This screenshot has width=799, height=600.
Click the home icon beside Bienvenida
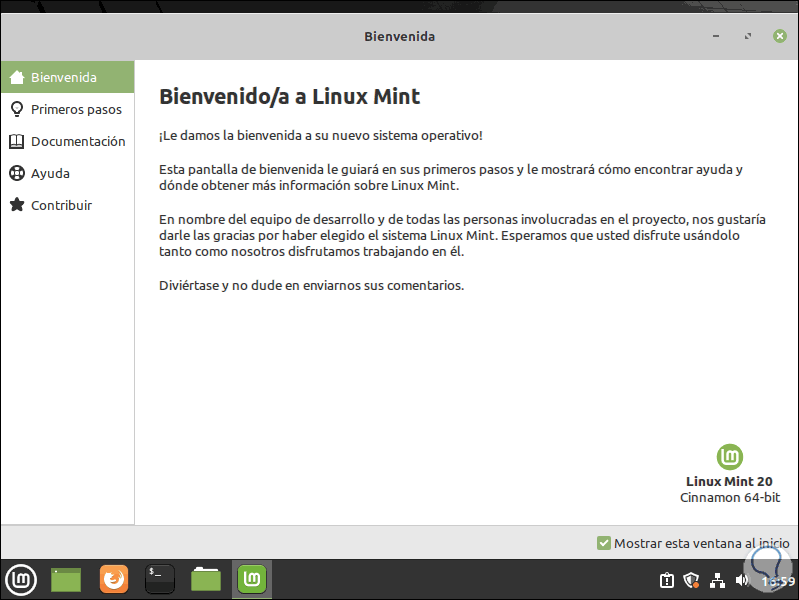coord(17,77)
